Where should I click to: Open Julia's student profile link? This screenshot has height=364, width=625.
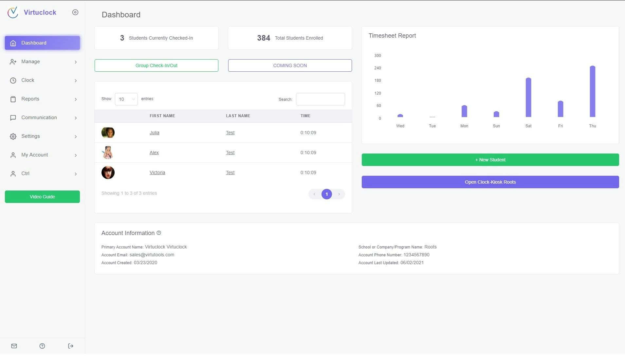click(154, 133)
